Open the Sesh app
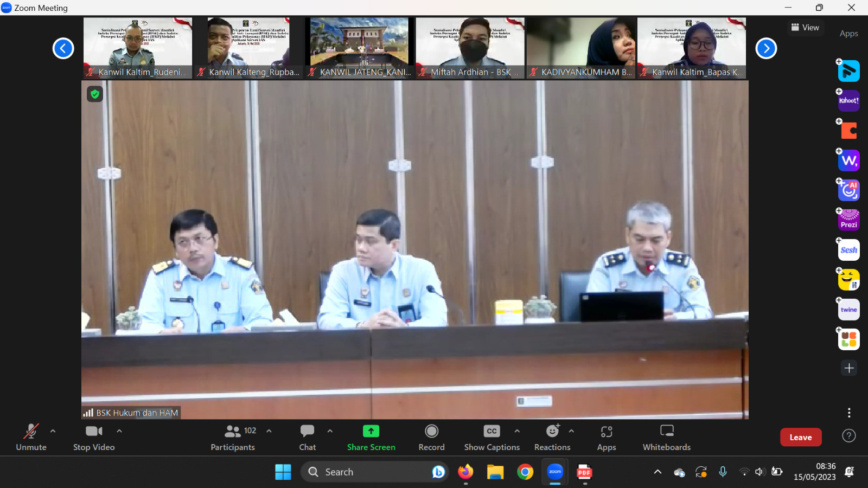Screen dimensions: 868x488 click(x=849, y=250)
